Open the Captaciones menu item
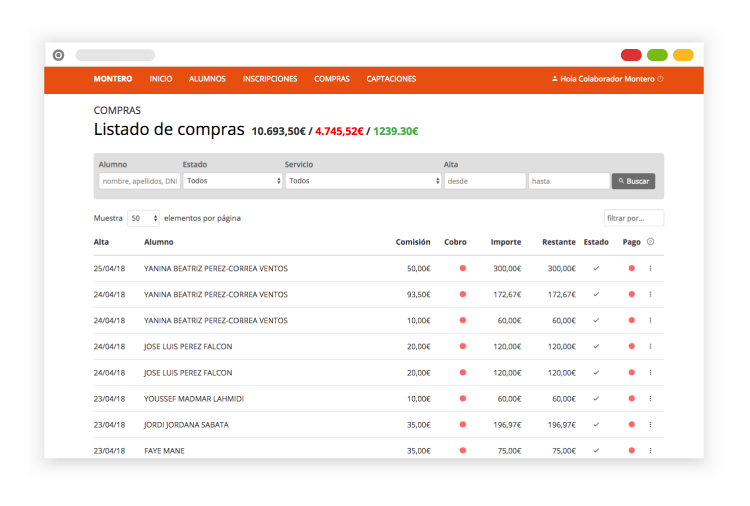Image resolution: width=750 pixels, height=506 pixels. (x=391, y=79)
